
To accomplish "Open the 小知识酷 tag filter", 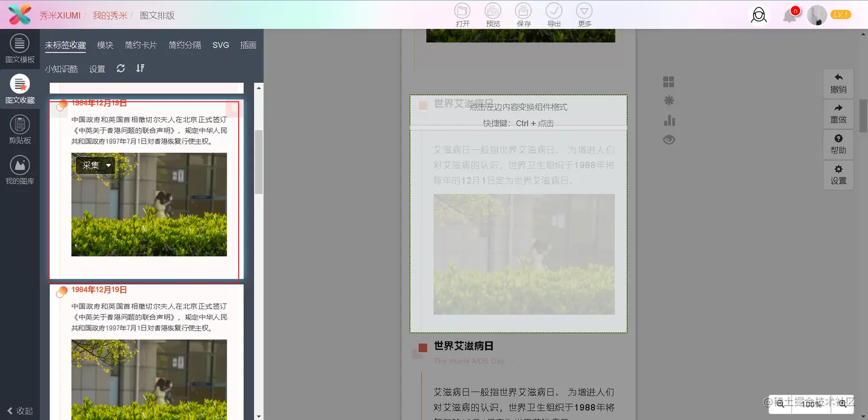I will (x=61, y=69).
